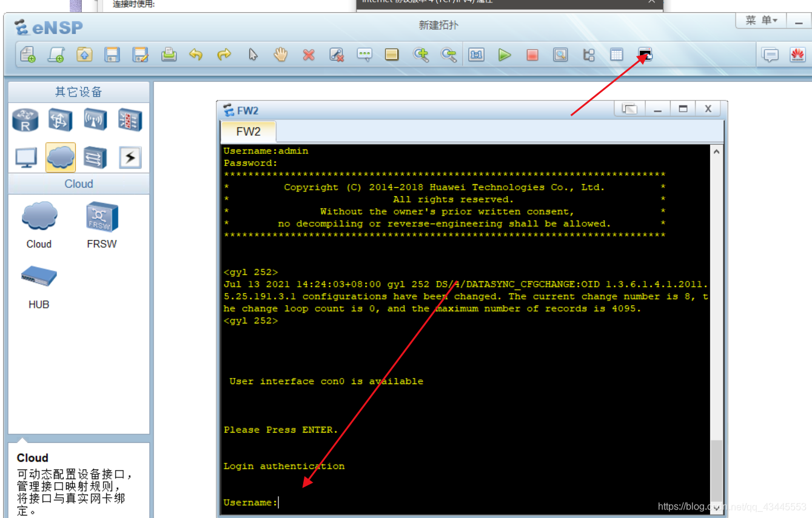Minimize the eNSP main window
Screen dimensions: 812x518
(x=800, y=21)
